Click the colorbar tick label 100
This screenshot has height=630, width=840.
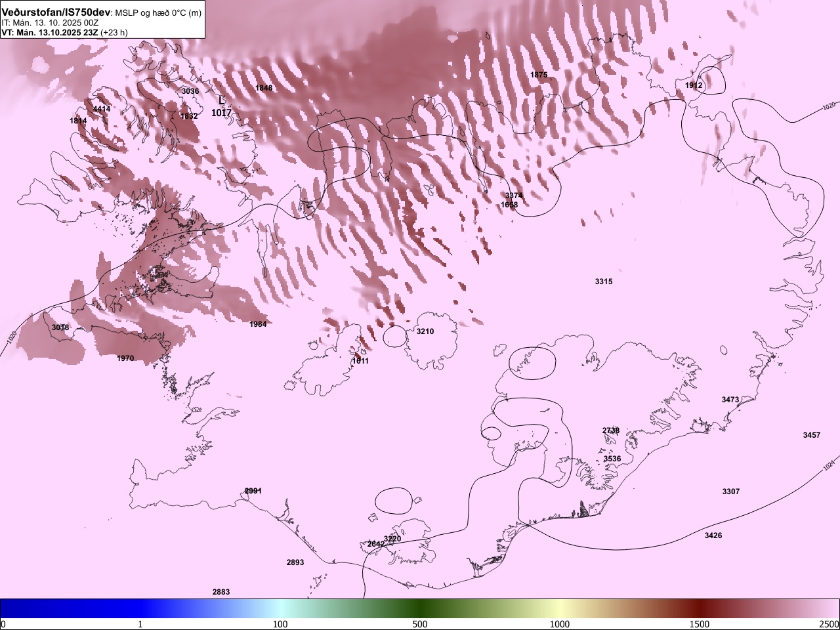coord(280,623)
